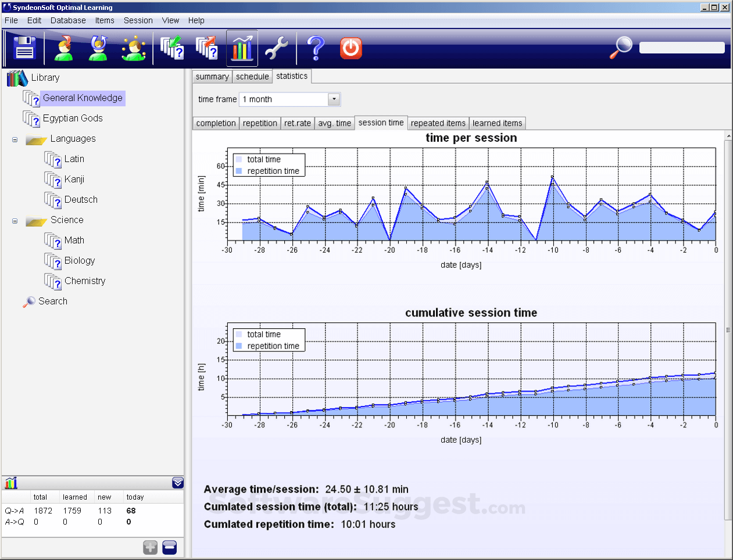
Task: Click the magnifying glass search icon in toolbar
Action: pyautogui.click(x=621, y=47)
